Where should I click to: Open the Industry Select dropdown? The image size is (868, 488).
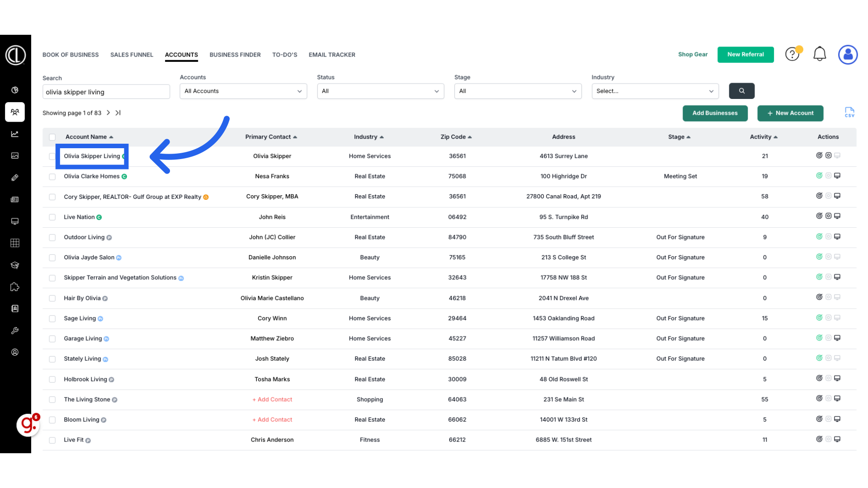[x=655, y=91]
